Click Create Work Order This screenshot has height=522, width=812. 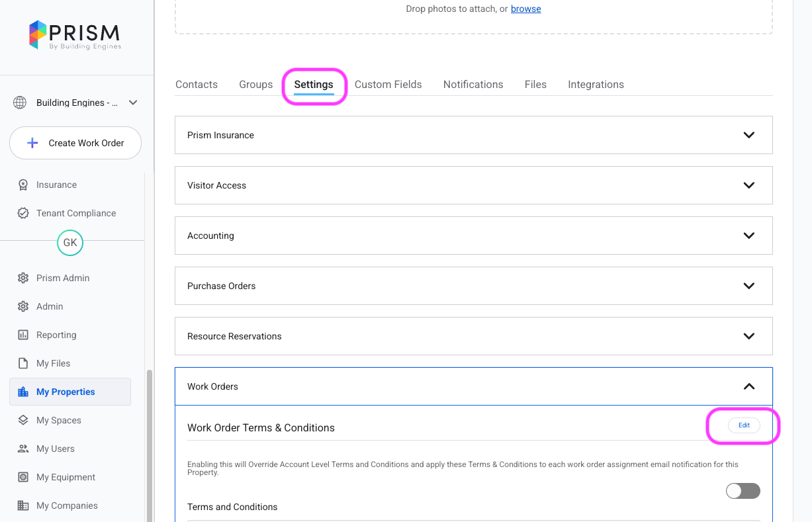coord(75,143)
